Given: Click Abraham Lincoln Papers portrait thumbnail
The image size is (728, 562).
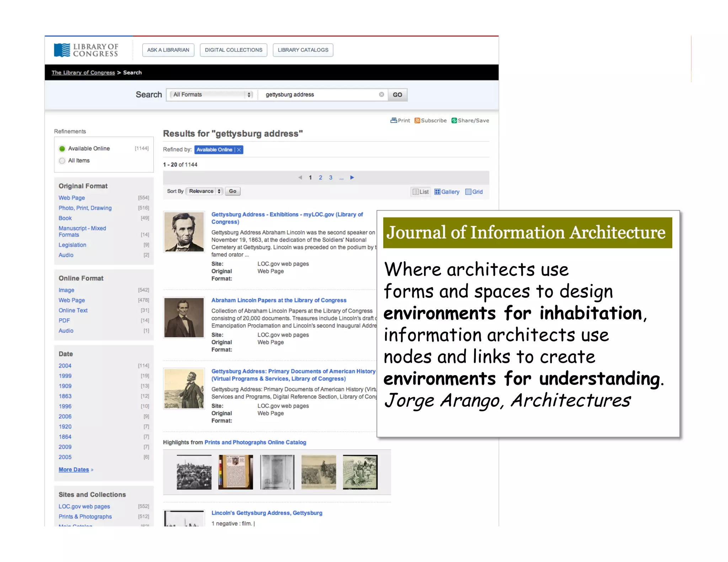Looking at the screenshot, I should point(184,318).
